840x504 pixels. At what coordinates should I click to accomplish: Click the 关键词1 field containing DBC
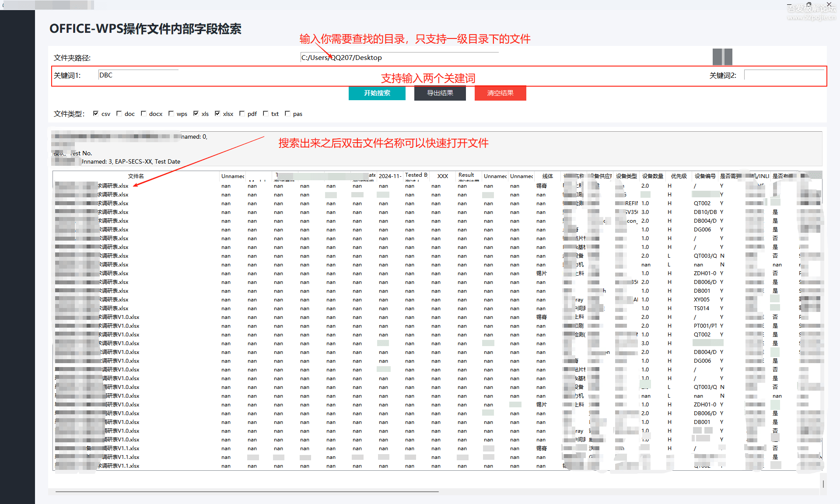pos(138,75)
